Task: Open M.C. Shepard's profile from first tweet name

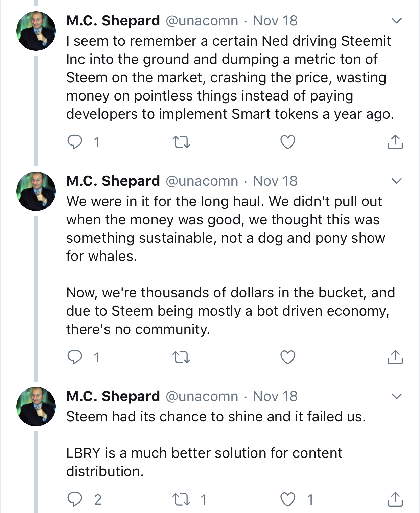Action: 113,21
